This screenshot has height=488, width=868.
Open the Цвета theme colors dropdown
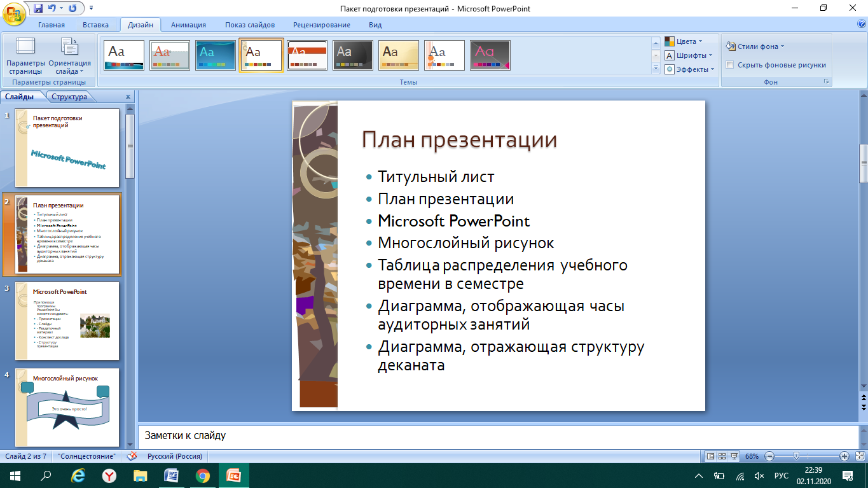coord(685,41)
